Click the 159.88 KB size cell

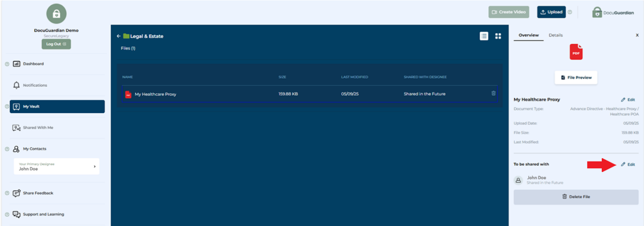tap(288, 94)
